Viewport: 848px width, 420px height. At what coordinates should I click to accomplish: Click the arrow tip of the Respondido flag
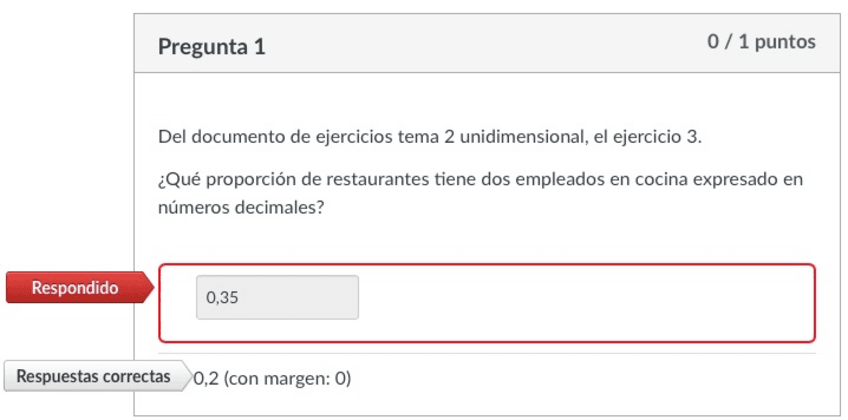151,288
